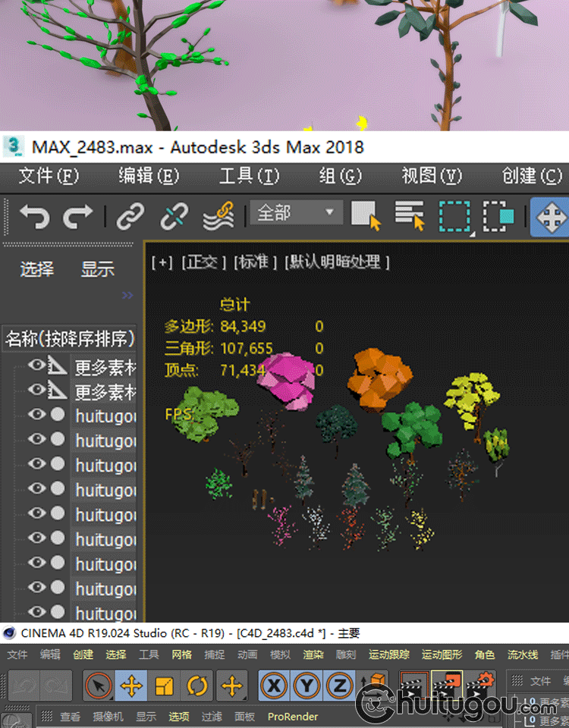Click the Cinema 4D undo arrow icon
Viewport: 569px width, 728px height.
[24, 686]
